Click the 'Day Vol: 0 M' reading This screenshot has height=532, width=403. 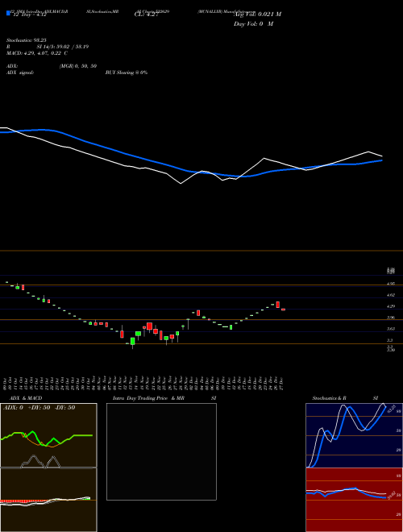pos(253,24)
